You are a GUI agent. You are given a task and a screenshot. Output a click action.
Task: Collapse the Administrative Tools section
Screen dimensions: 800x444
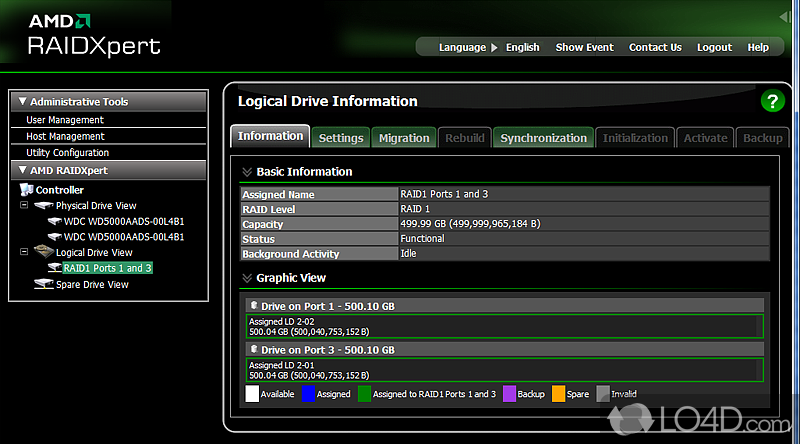click(x=21, y=102)
